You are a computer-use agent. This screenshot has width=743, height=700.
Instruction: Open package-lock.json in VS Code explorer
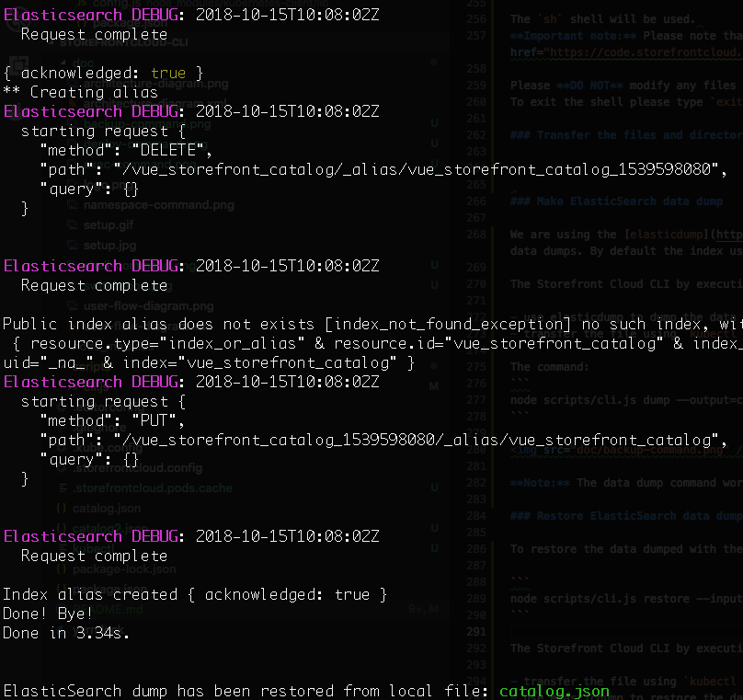(x=124, y=568)
